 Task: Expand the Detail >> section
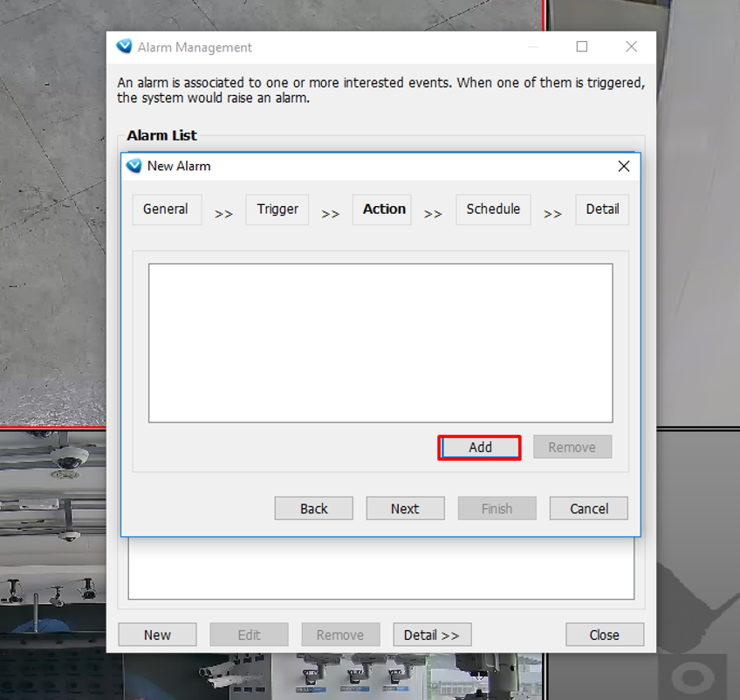(432, 635)
